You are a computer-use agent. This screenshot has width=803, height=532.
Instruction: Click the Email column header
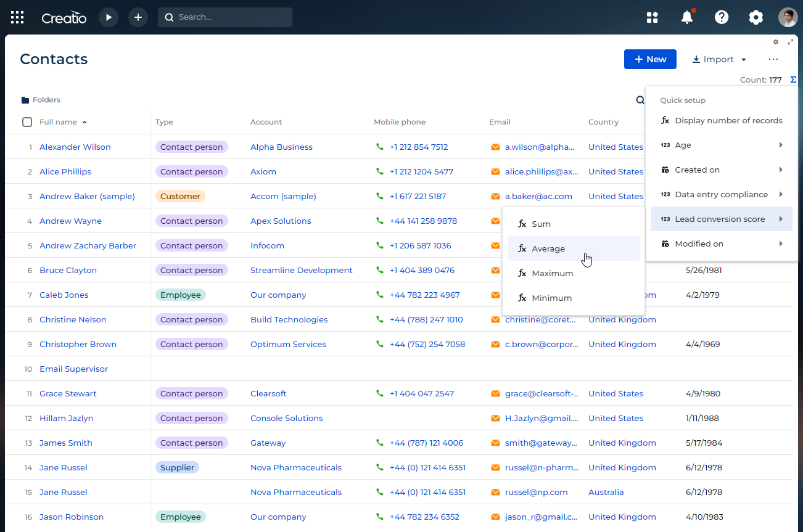[500, 122]
